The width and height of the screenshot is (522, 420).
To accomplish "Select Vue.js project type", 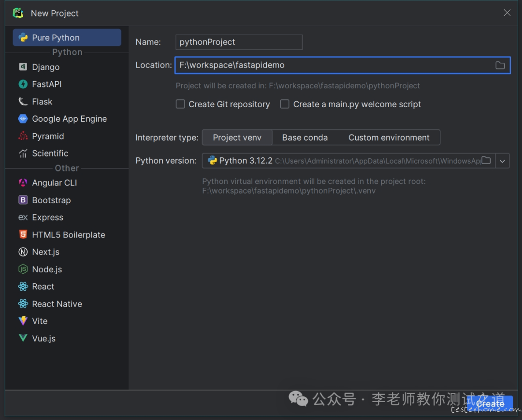I will point(67,338).
